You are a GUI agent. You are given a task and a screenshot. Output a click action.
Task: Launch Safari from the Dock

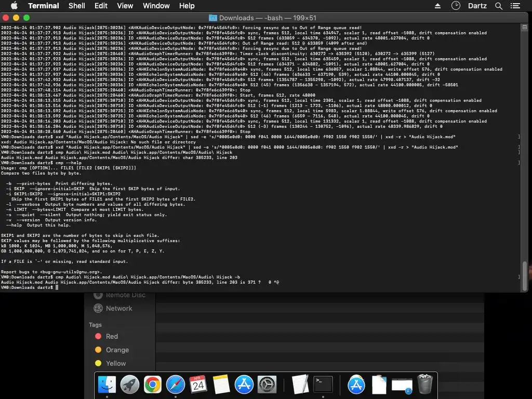[176, 384]
